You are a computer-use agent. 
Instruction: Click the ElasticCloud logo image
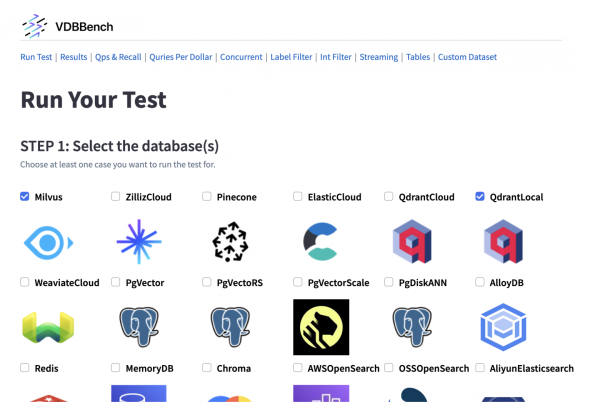321,242
